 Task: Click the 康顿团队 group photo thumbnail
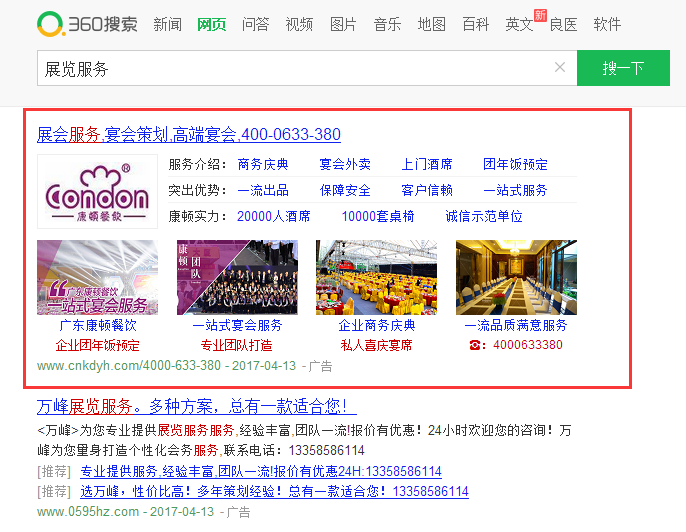(237, 277)
